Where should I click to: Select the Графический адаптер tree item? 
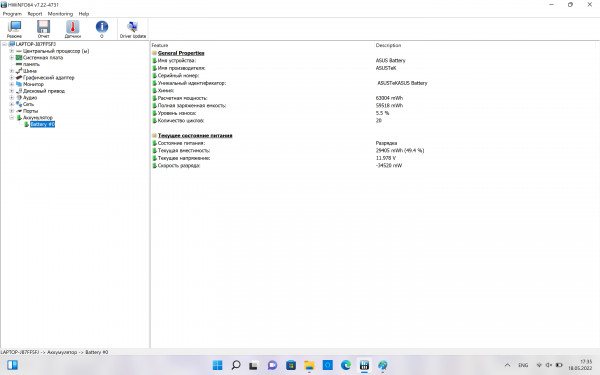(x=49, y=77)
